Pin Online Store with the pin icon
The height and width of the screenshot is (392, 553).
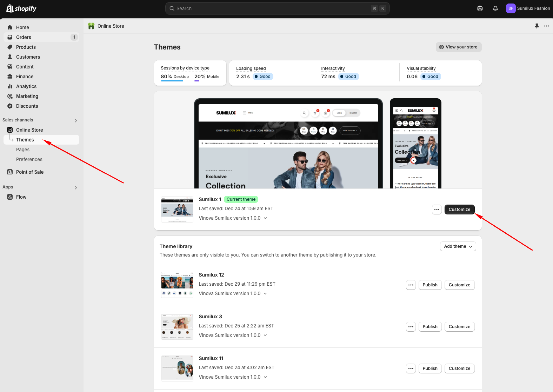tap(537, 26)
